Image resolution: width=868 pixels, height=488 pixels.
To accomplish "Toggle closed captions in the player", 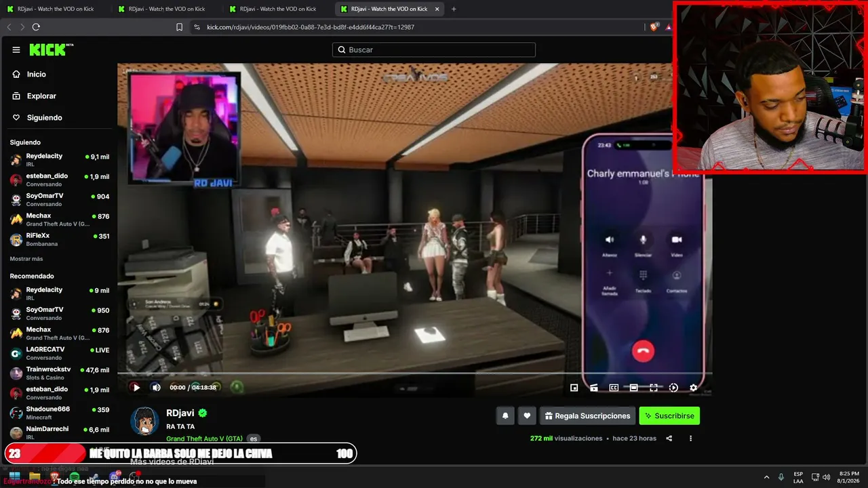I will coord(614,388).
